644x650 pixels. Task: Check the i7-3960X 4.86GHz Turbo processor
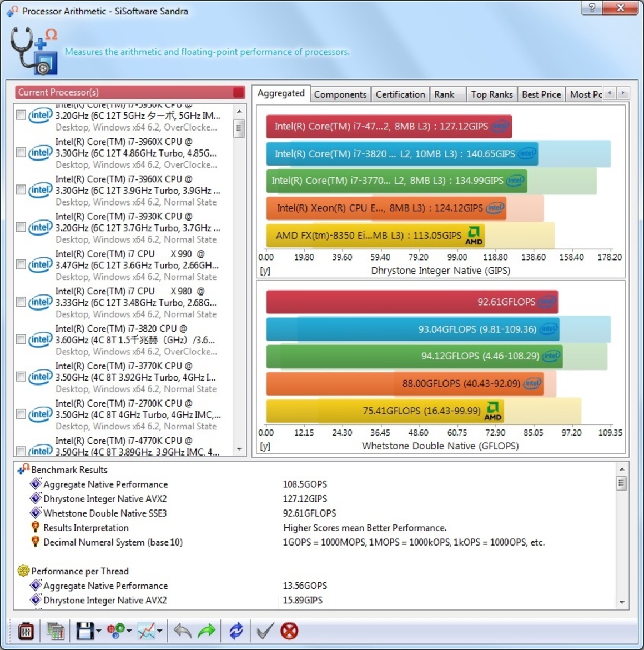click(21, 153)
